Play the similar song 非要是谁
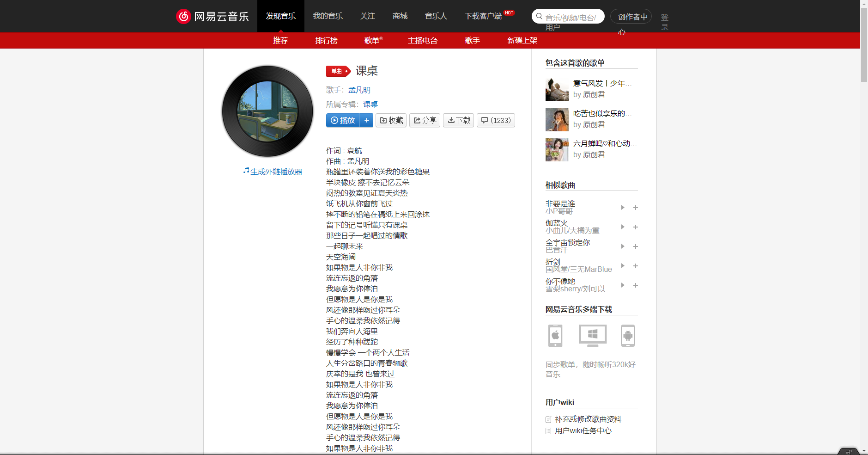The width and height of the screenshot is (868, 455). click(623, 208)
